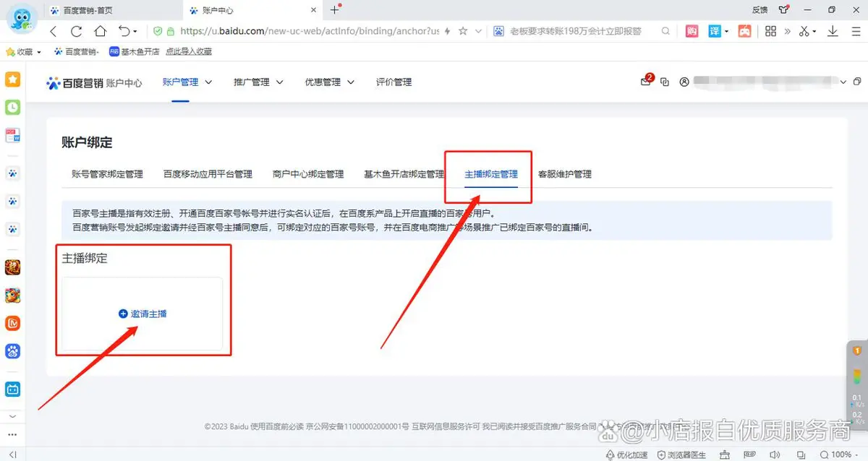Open the 评价管理 nav link
This screenshot has height=461, width=868.
[x=393, y=82]
